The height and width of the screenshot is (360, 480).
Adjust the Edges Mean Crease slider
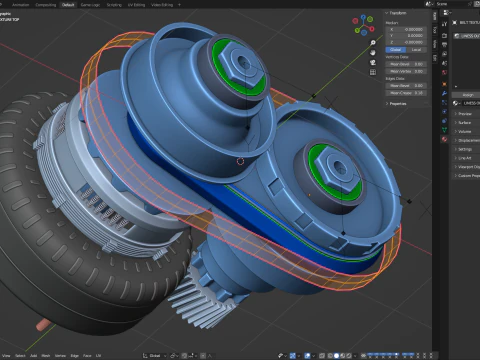point(406,93)
